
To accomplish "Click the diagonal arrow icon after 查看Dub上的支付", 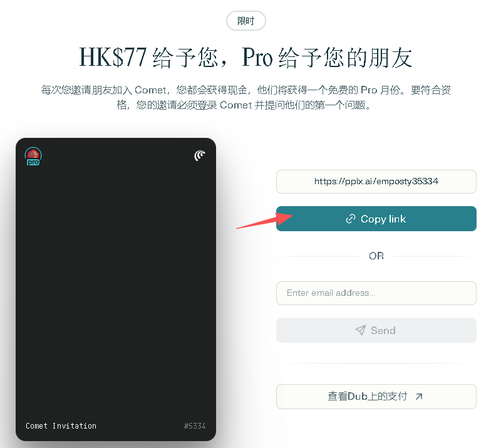I will (x=419, y=396).
